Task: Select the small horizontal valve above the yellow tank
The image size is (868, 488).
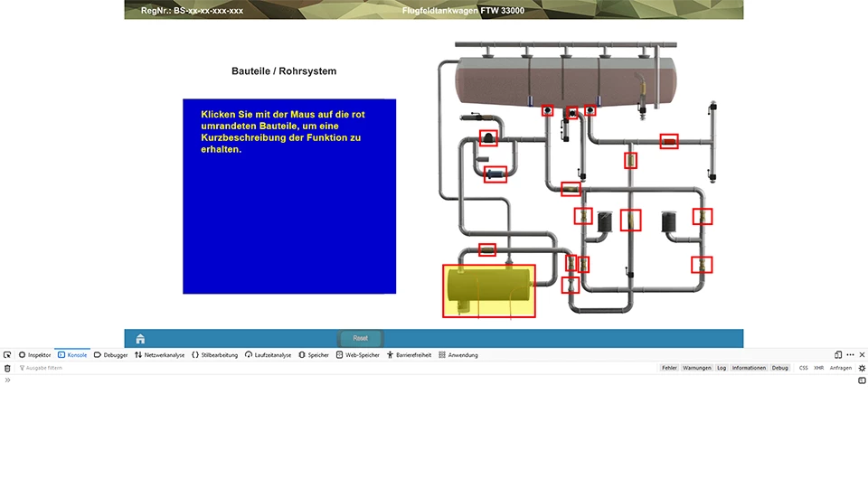Action: tap(487, 250)
